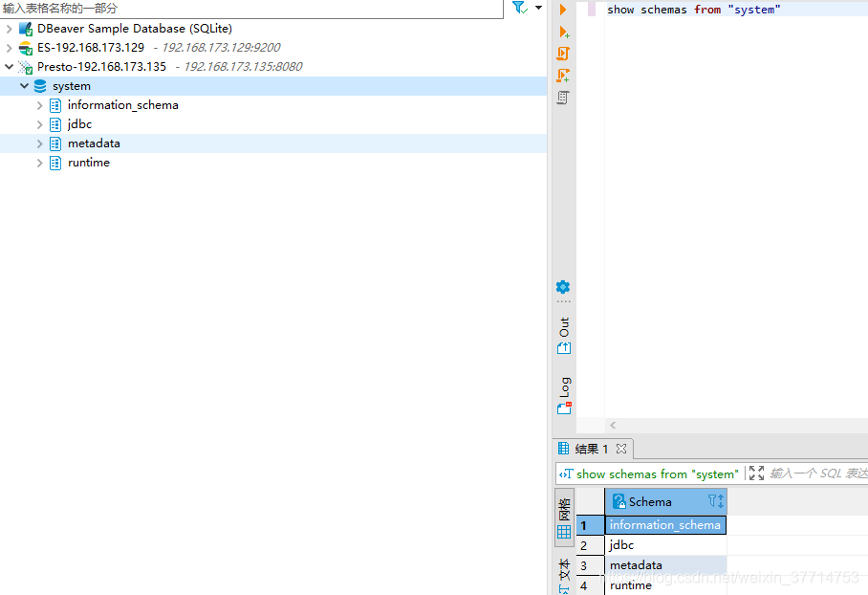This screenshot has height=595, width=868.
Task: Open the filter settings dropdown arrow
Action: pyautogui.click(x=538, y=8)
